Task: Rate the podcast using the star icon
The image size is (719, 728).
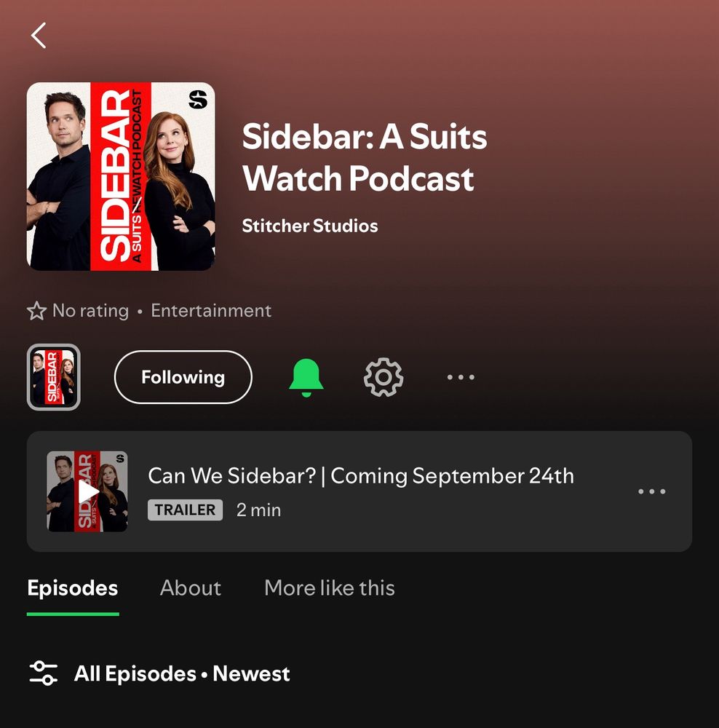Action: 36,311
